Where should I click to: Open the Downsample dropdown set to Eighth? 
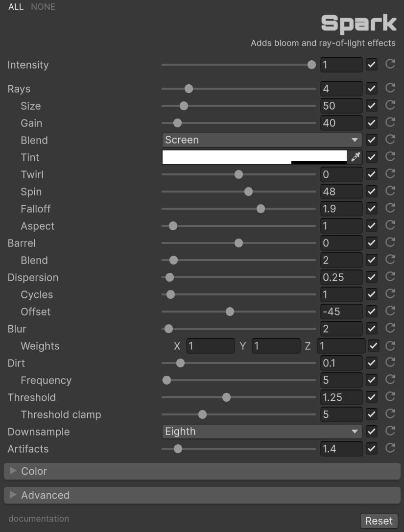coord(261,432)
